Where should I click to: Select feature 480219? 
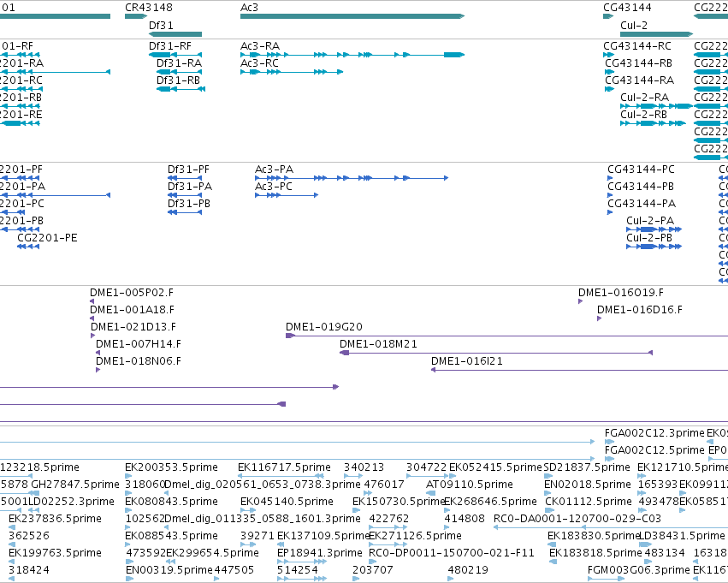click(450, 579)
